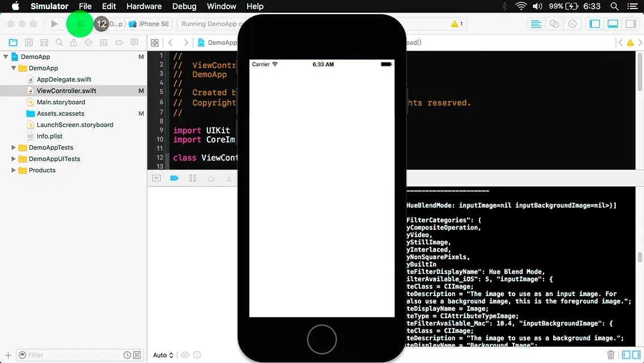Show only the variables view pane button
The width and height of the screenshot is (644, 363).
[626, 354]
